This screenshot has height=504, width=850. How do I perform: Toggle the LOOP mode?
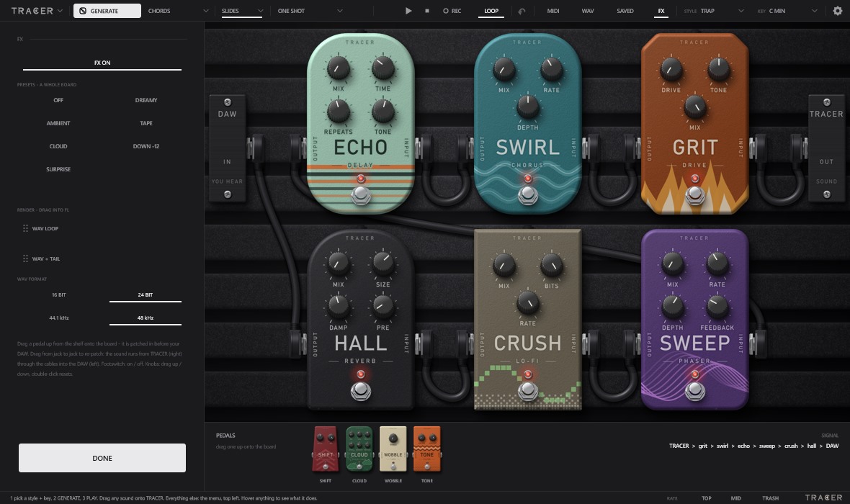[491, 11]
